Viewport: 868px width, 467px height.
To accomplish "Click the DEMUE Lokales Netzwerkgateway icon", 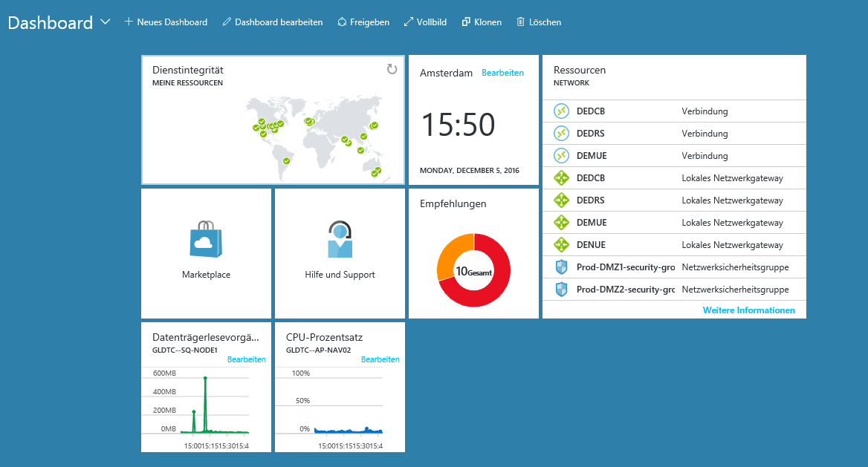I will coord(561,223).
